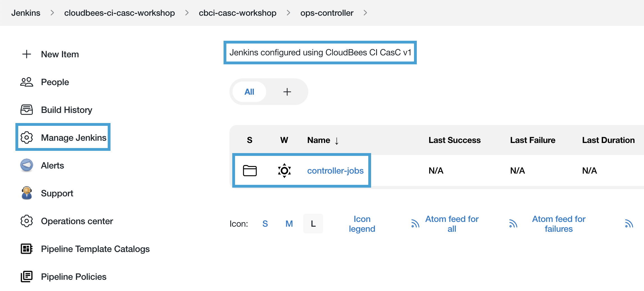Select the Support headset icon
The height and width of the screenshot is (291, 644).
point(26,193)
